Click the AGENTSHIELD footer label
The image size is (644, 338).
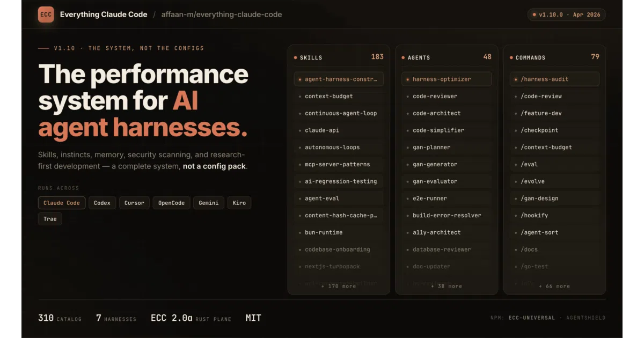click(x=585, y=318)
